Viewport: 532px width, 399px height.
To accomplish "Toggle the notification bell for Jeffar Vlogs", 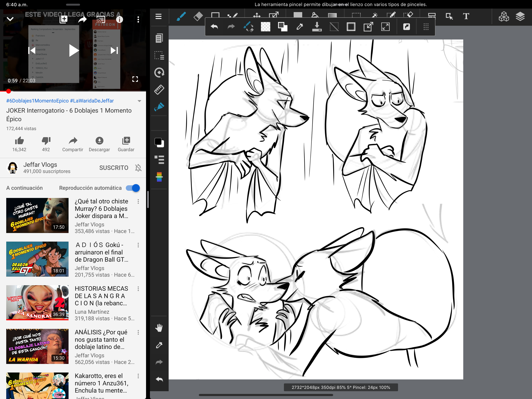I will [x=138, y=168].
